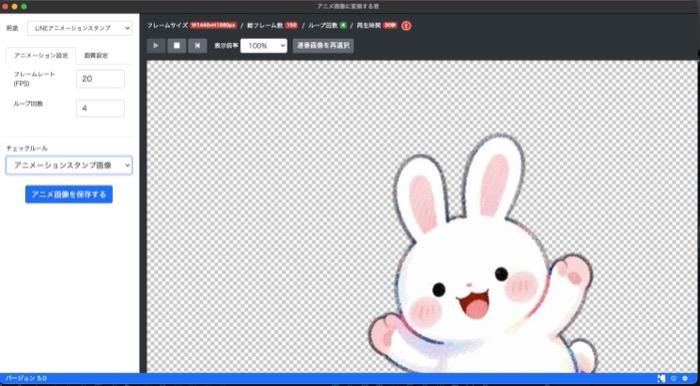Image resolution: width=700 pixels, height=386 pixels.
Task: Open the gear settings icon in status bar
Action: point(685,378)
